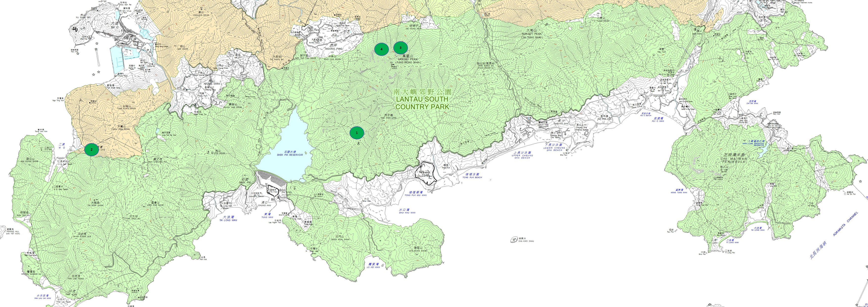Click the green marker numbered 3
This screenshot has height=307, width=868.
click(400, 48)
